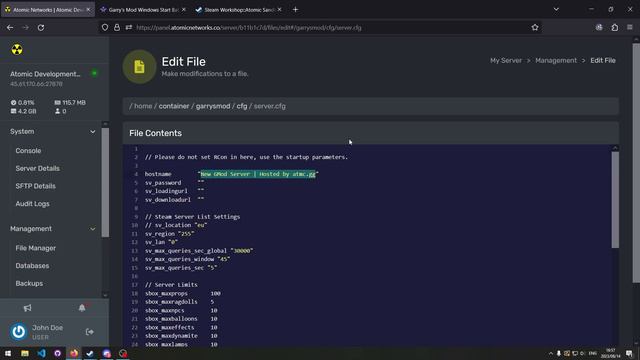Image resolution: width=640 pixels, height=360 pixels.
Task: Click the hostname line in editor
Action: pos(231,174)
